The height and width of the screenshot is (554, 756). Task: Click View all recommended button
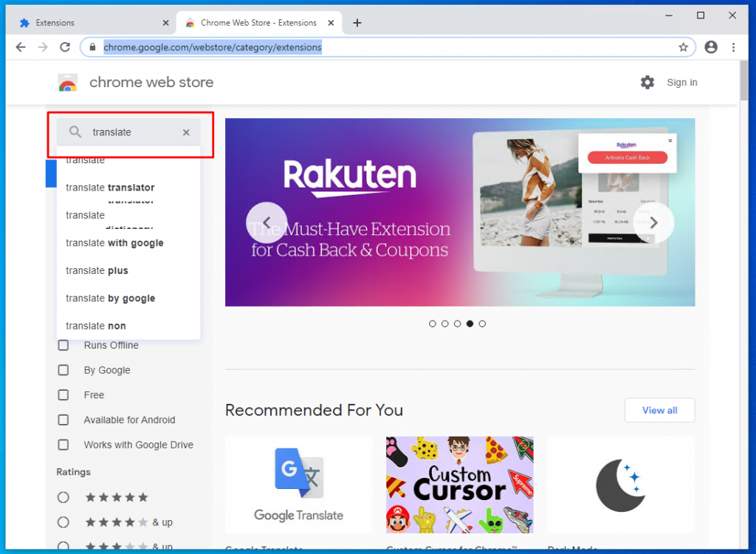point(659,410)
